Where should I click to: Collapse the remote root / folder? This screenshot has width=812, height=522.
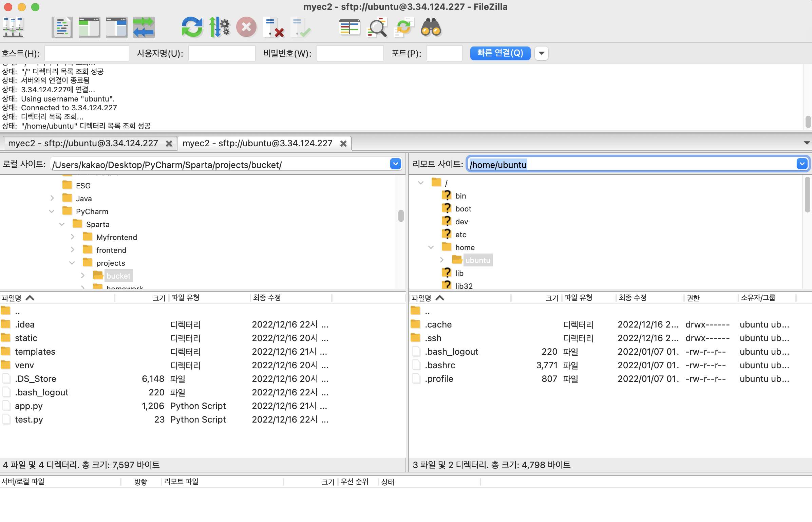(421, 183)
